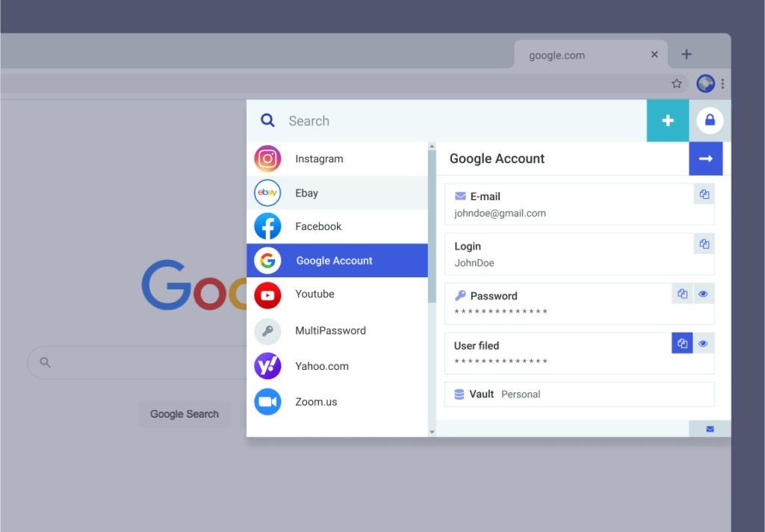
Task: Select the Yahoo.com entry in the sidebar
Action: [x=321, y=366]
